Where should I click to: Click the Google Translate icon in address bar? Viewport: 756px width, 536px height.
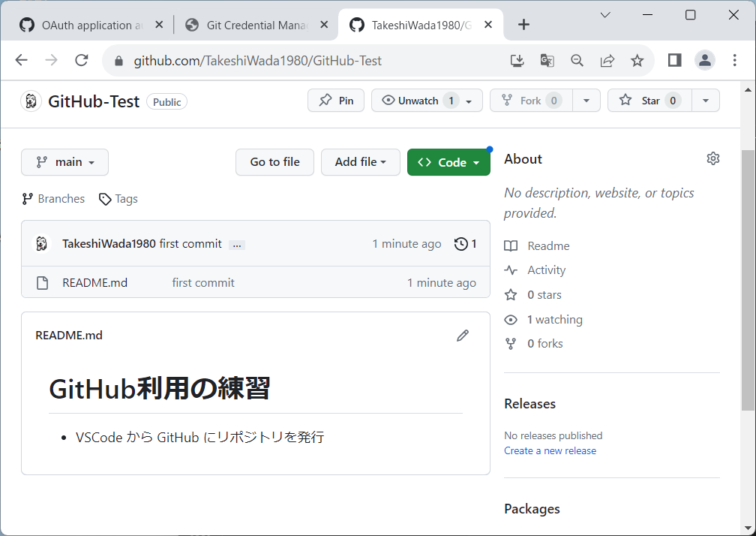click(547, 61)
